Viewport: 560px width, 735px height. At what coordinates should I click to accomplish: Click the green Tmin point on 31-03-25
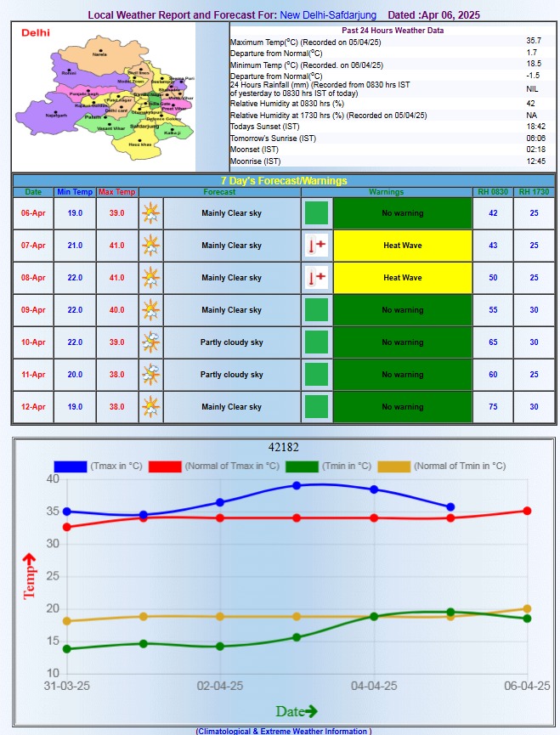tap(67, 648)
